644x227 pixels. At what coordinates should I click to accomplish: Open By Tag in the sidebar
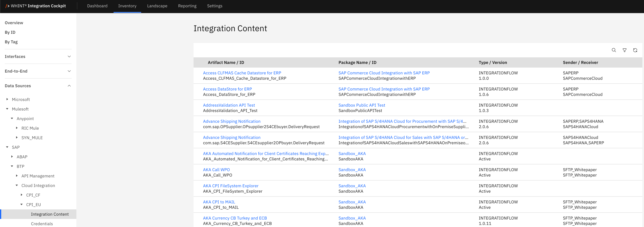11,42
